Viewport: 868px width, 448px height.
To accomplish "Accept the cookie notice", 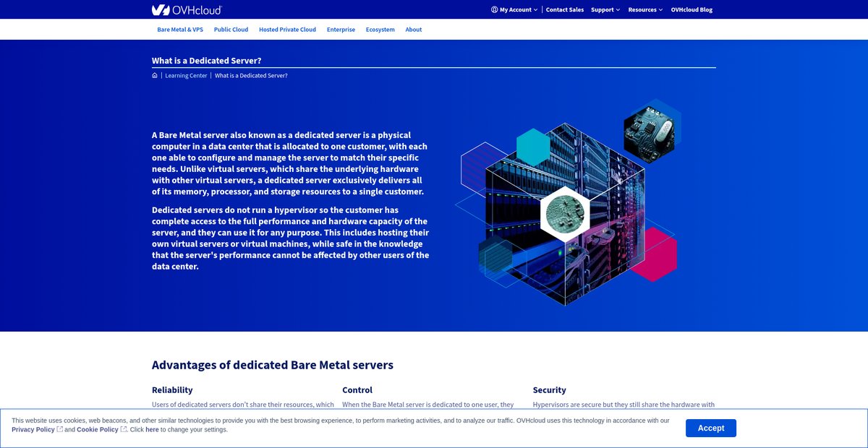I will [x=711, y=428].
